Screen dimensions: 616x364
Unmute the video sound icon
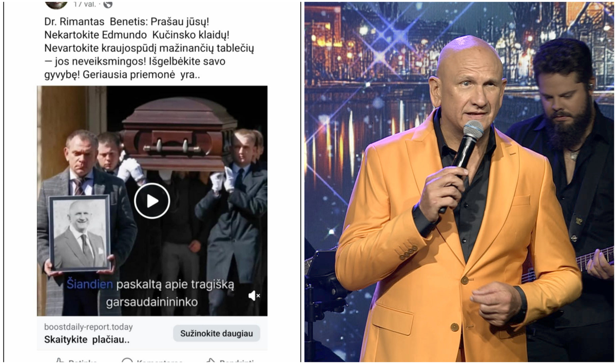pyautogui.click(x=254, y=296)
